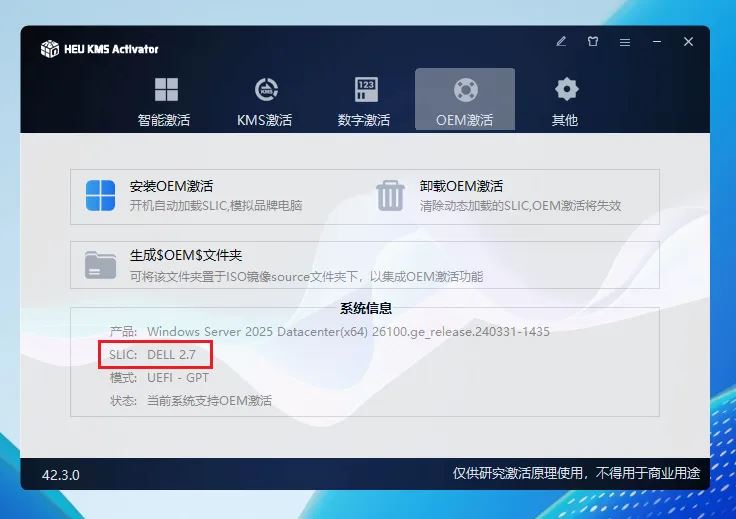The image size is (736, 519).
Task: Click the blue Windows logo icon
Action: coord(100,196)
